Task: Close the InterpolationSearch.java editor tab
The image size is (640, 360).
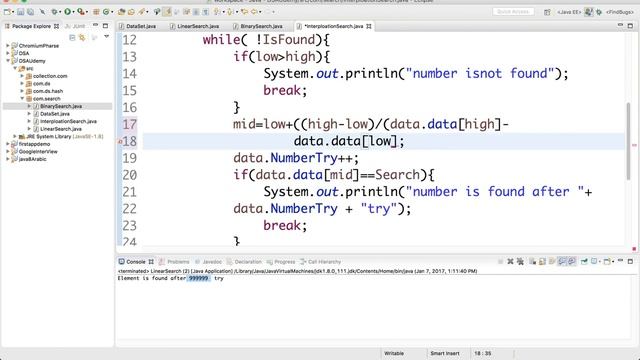Action: coord(369,26)
